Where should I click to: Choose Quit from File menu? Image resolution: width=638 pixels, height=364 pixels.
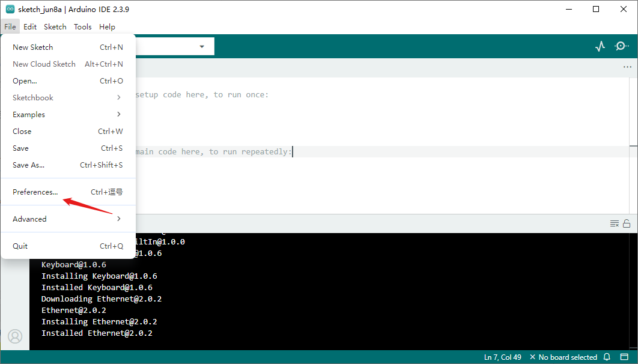(x=68, y=246)
